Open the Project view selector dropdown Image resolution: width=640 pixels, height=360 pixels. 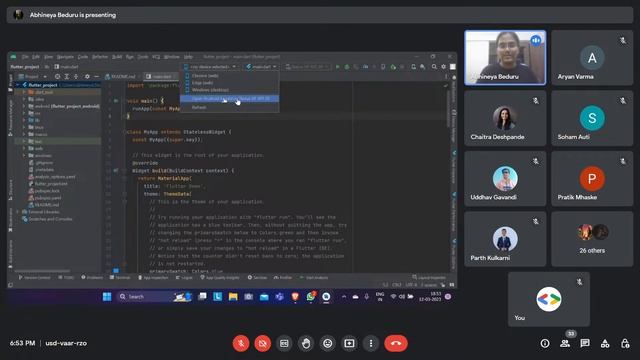pyautogui.click(x=33, y=76)
